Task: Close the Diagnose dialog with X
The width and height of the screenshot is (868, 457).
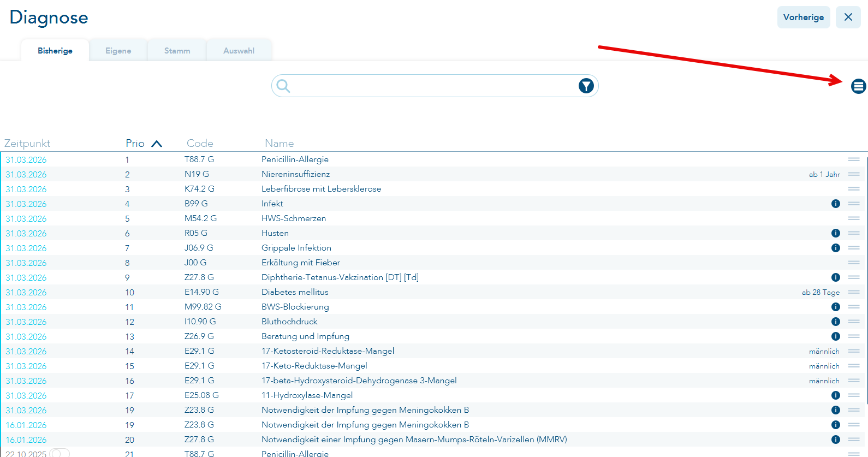Action: 848,17
